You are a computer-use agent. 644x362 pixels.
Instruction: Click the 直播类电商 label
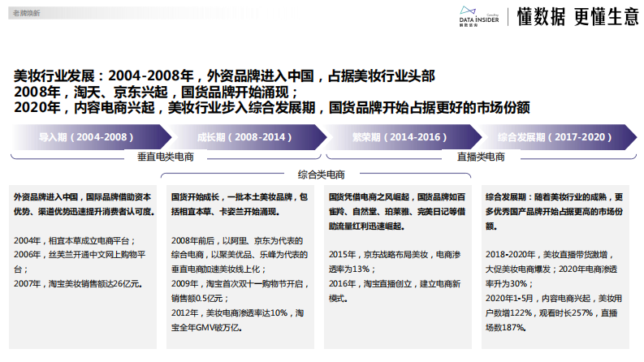tap(481, 157)
